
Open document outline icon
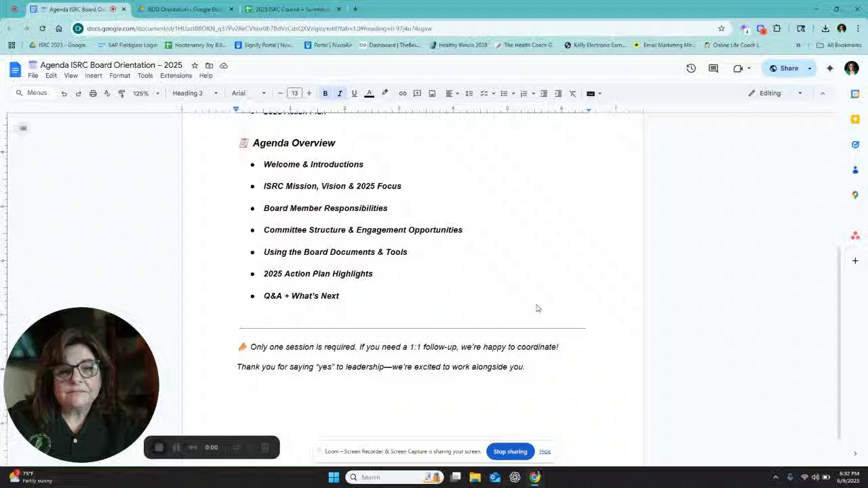pyautogui.click(x=23, y=128)
